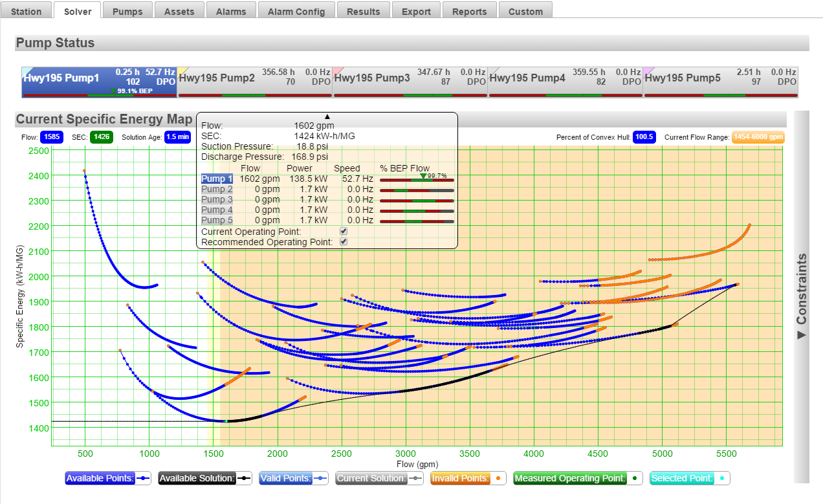Select Hwy195 Pump3 status card
This screenshot has height=504, width=823.
tap(410, 79)
